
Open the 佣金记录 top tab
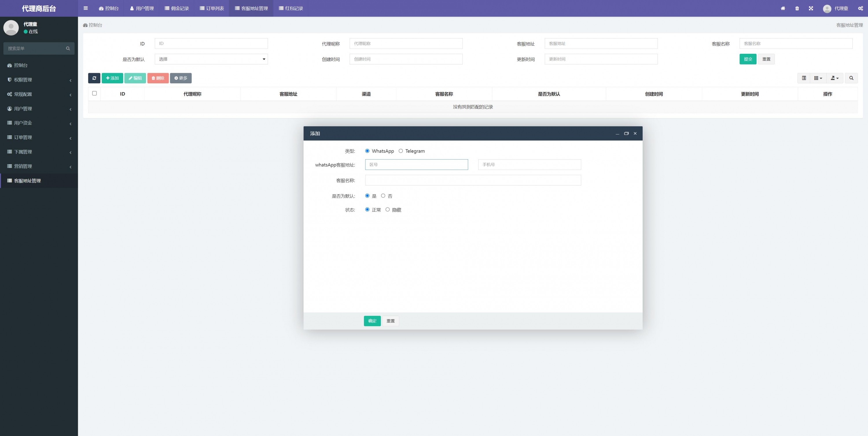click(x=176, y=8)
